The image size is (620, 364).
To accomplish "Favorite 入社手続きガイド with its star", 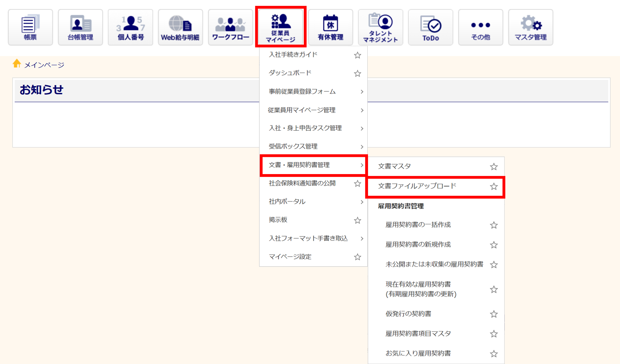I will click(x=357, y=55).
